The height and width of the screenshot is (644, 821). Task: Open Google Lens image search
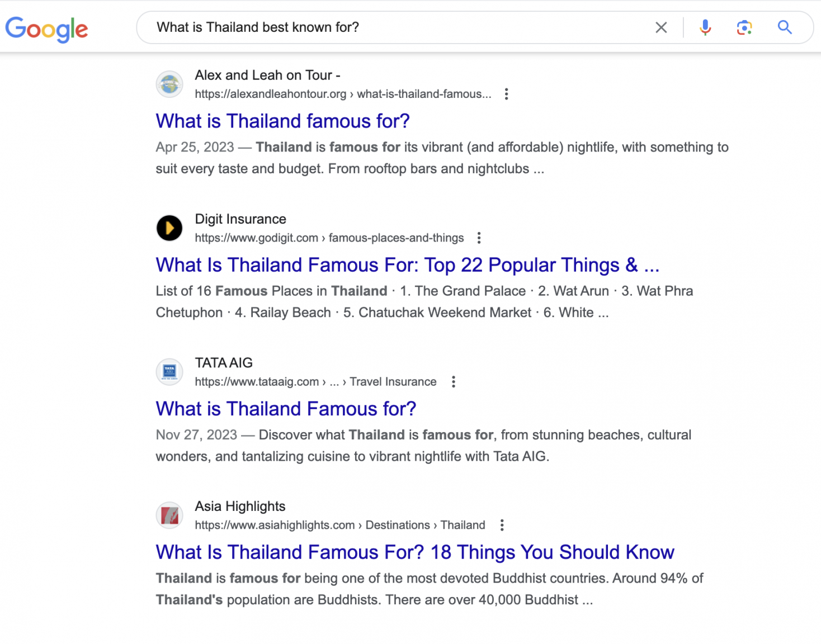click(x=744, y=27)
